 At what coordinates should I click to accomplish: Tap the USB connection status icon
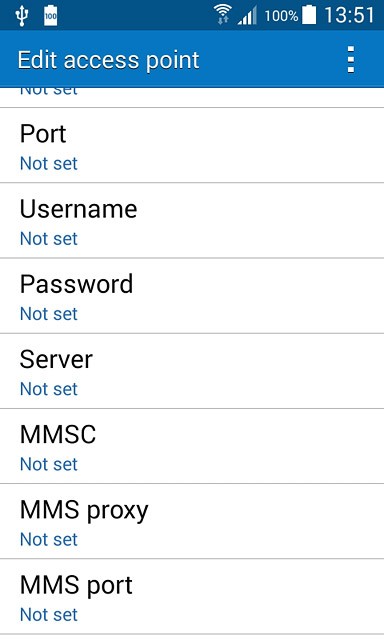pos(22,16)
